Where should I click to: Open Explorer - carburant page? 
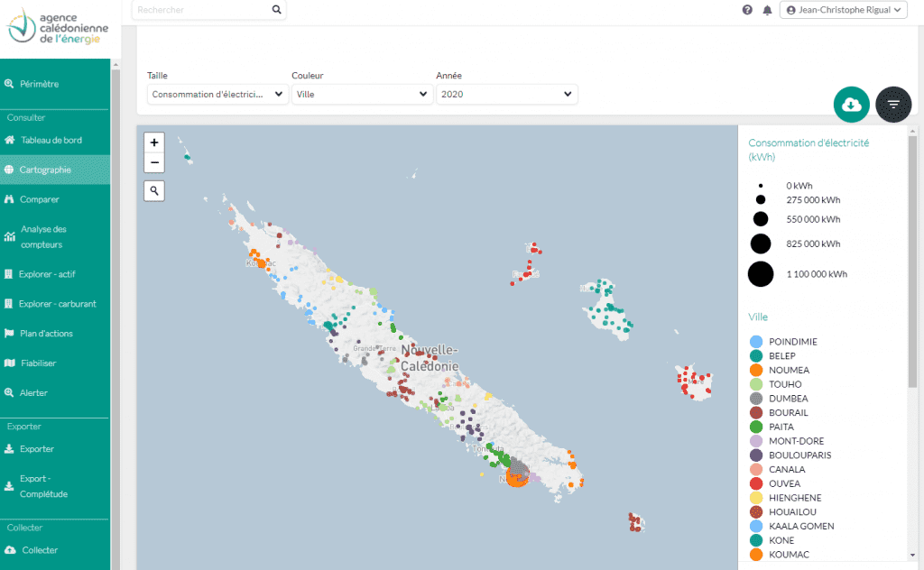pyautogui.click(x=58, y=304)
